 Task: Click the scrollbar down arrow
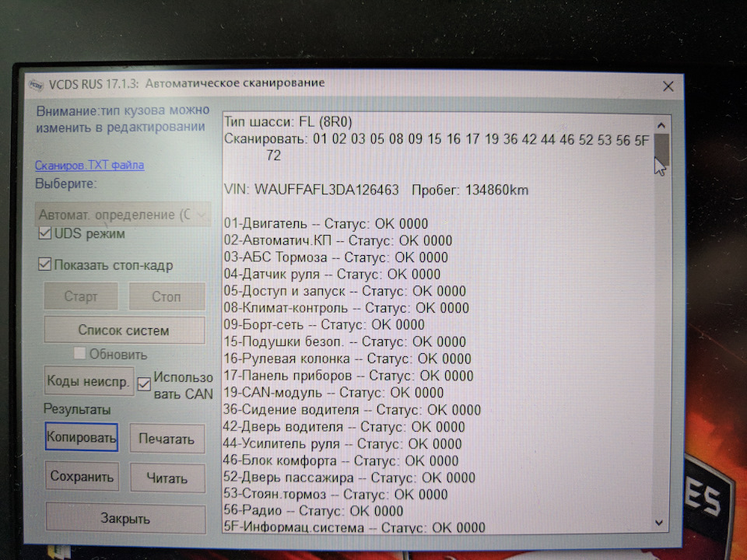pos(659,523)
